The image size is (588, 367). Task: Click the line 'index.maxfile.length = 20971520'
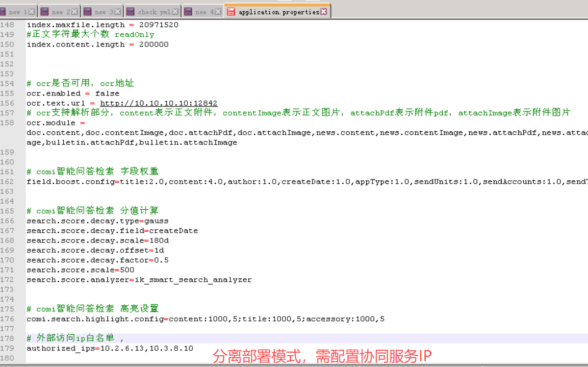102,24
